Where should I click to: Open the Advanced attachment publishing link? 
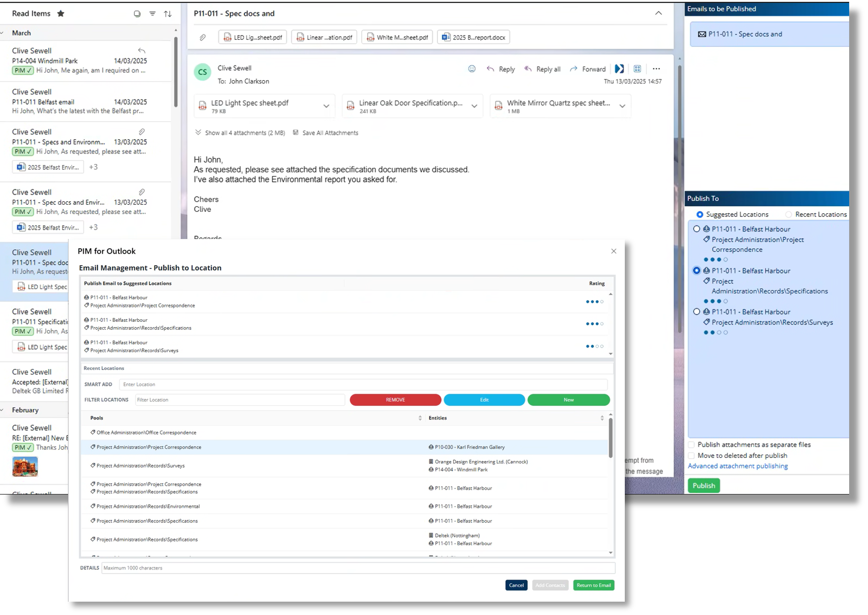pyautogui.click(x=737, y=466)
